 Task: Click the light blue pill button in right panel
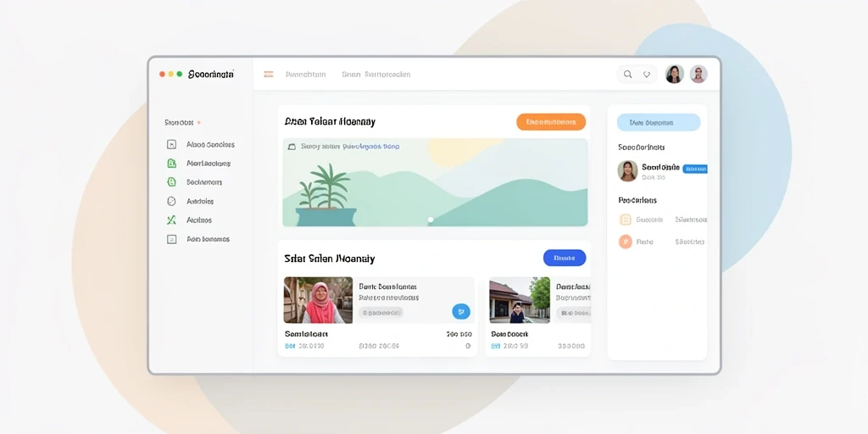pos(659,122)
